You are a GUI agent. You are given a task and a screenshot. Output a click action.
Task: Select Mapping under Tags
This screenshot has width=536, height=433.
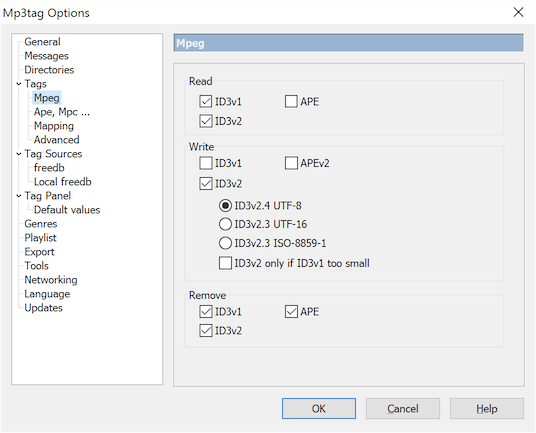click(54, 126)
